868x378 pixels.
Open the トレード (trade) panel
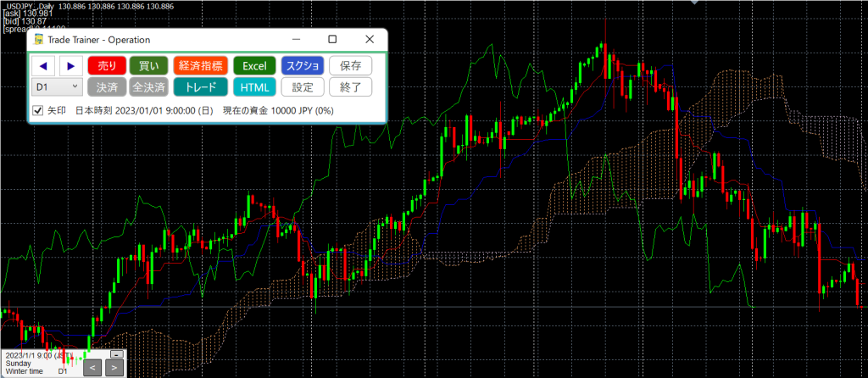click(x=200, y=86)
